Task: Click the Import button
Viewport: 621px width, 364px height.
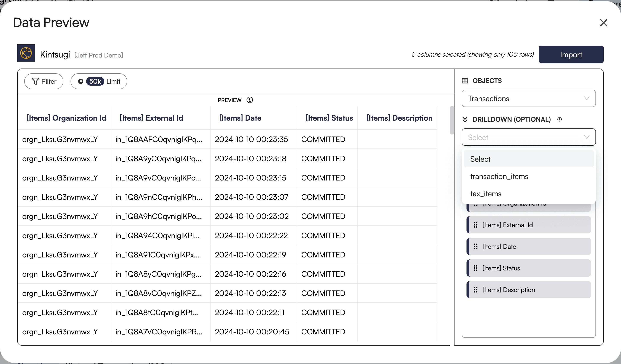Action: (x=571, y=54)
